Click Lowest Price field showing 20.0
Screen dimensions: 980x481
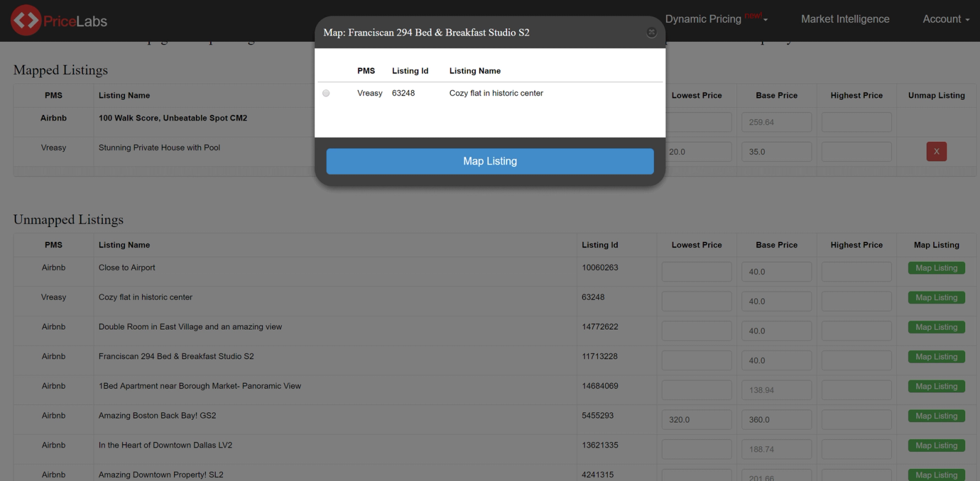point(699,152)
